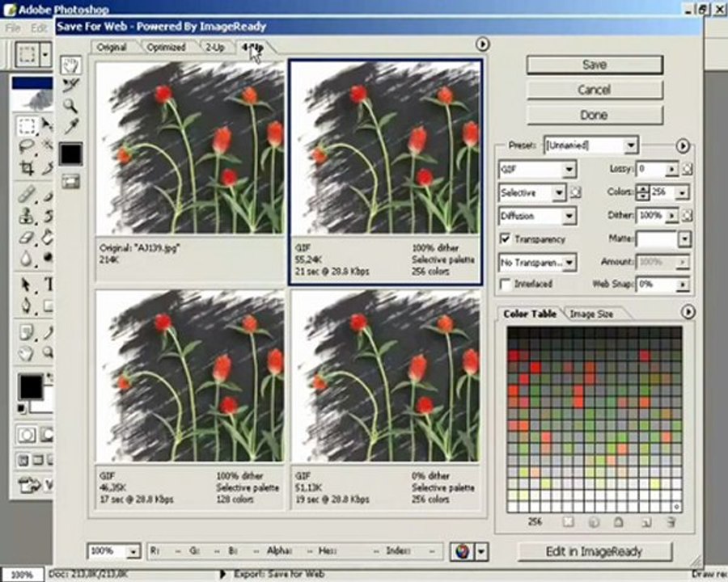Open the Color Table palette menu arrow
Screen dimensions: 728x582
tap(688, 312)
